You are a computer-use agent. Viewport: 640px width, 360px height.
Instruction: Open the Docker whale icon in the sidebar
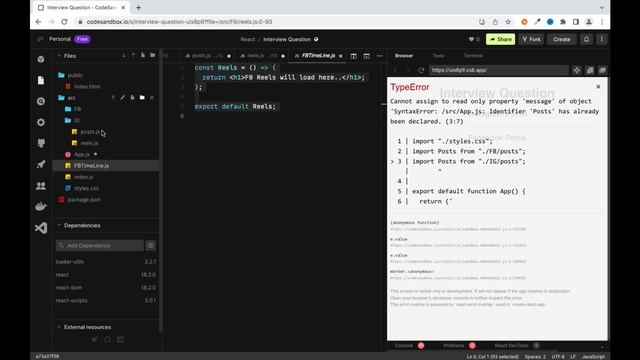tap(41, 207)
